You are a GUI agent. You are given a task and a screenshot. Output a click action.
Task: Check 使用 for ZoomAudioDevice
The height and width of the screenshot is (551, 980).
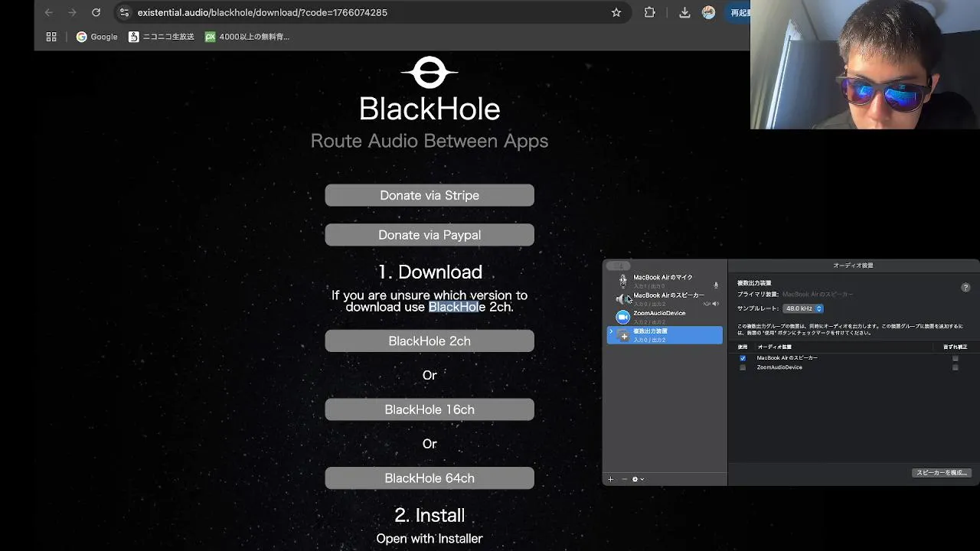click(x=743, y=367)
